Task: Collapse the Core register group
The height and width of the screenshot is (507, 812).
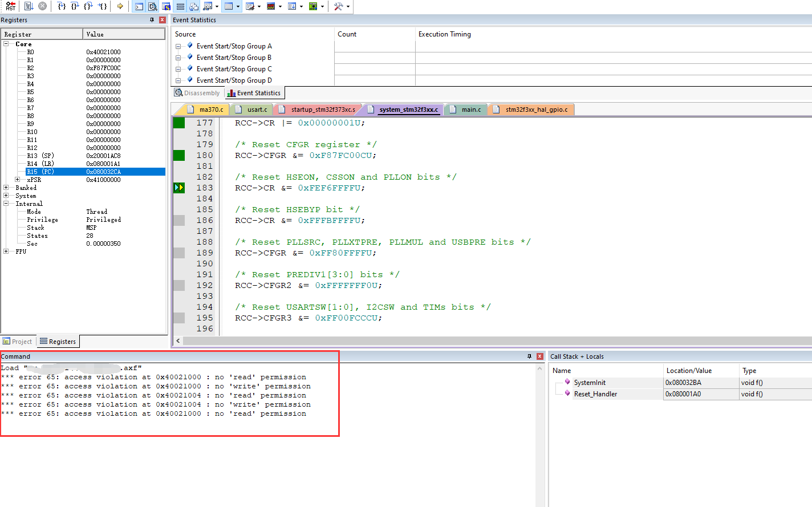Action: pos(6,44)
